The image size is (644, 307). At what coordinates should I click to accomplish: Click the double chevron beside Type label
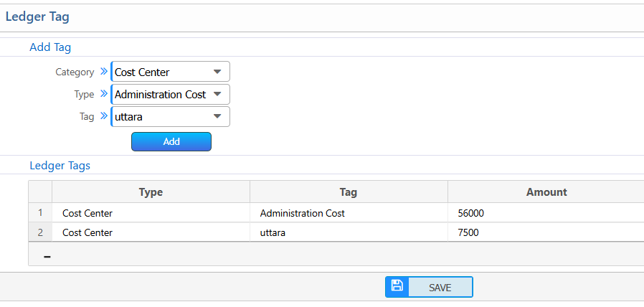point(103,94)
